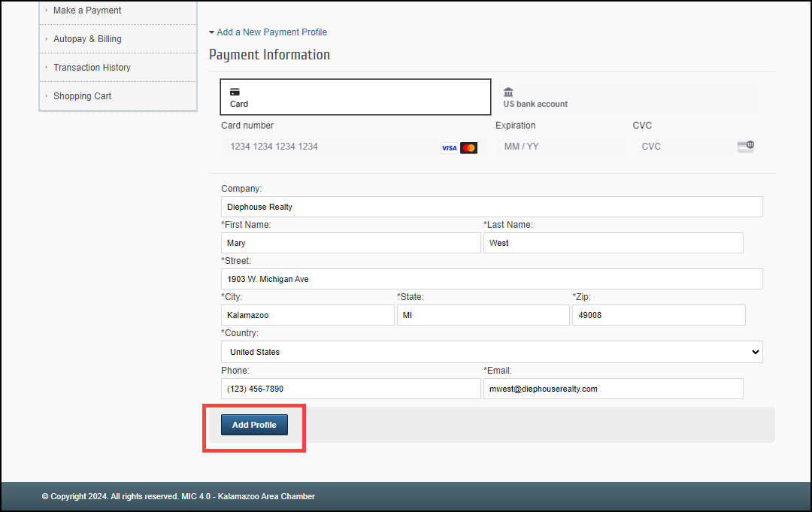Viewport: 812px width, 512px height.
Task: Click the bank building icon
Action: [x=508, y=92]
